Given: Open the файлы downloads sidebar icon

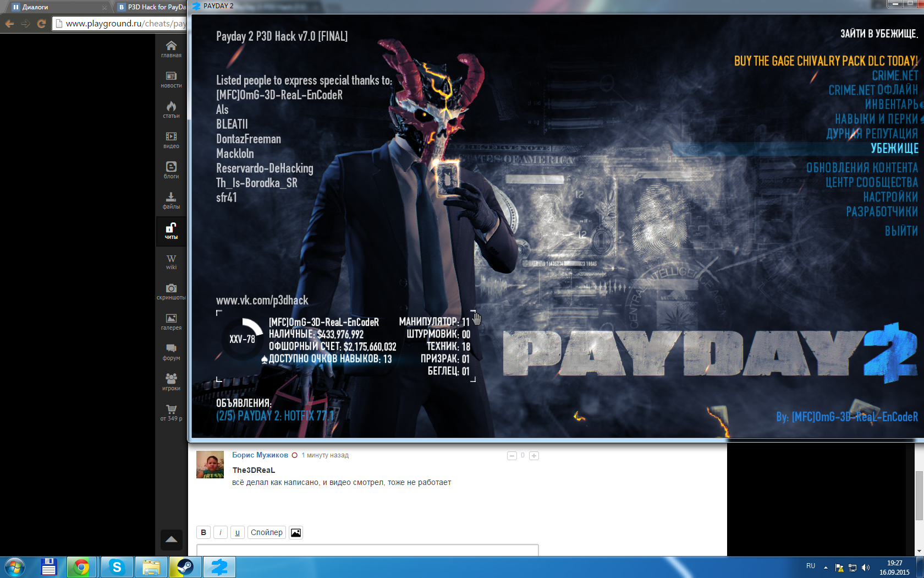Looking at the screenshot, I should click(x=171, y=200).
